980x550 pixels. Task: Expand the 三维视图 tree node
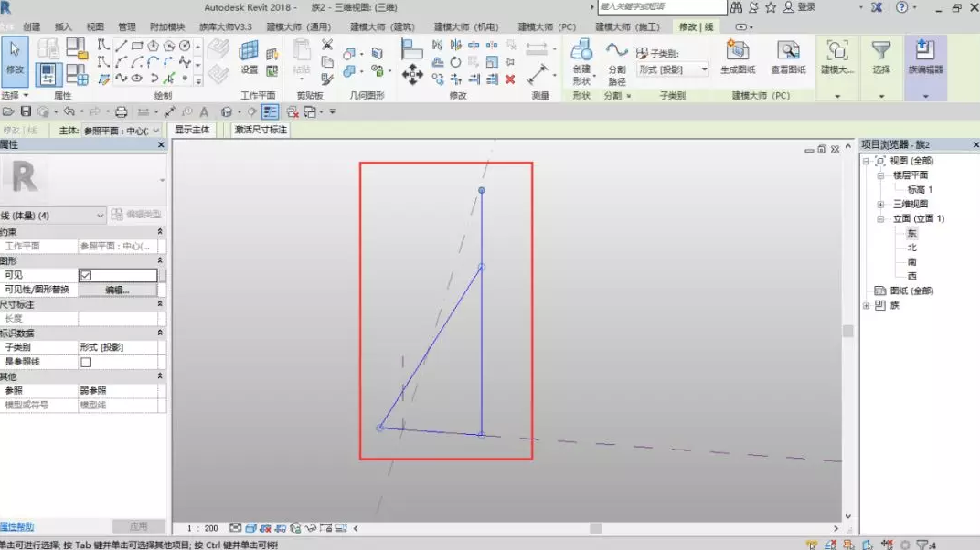coord(880,204)
